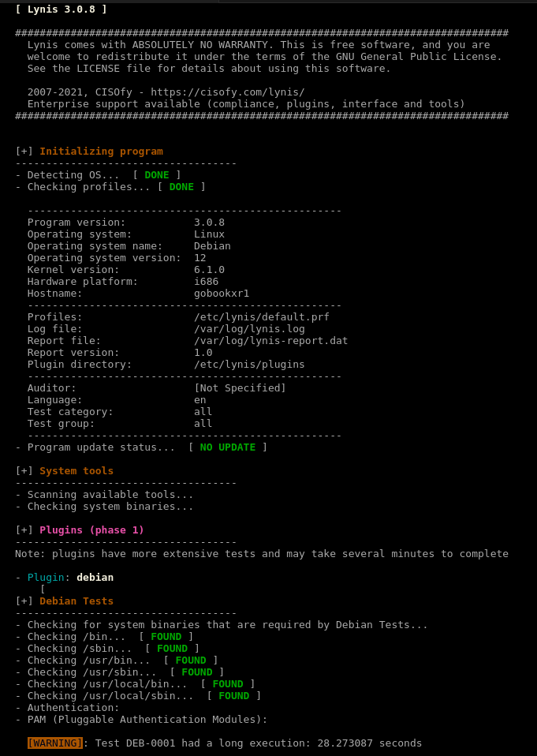Click the /var/log/lynis.log log file path

coord(249,329)
